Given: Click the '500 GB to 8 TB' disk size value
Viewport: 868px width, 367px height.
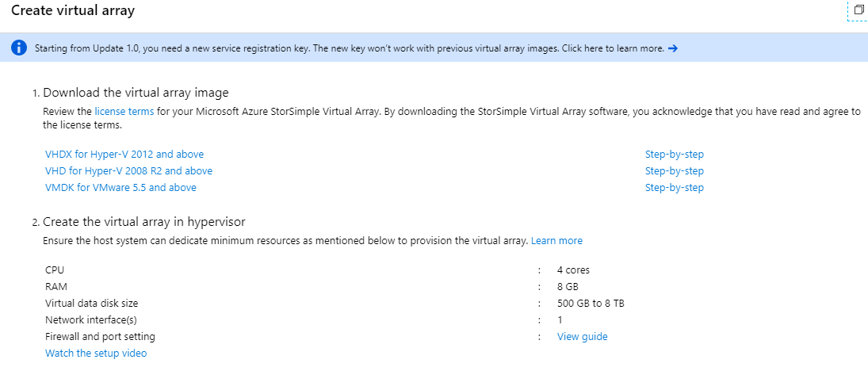Looking at the screenshot, I should tap(591, 304).
